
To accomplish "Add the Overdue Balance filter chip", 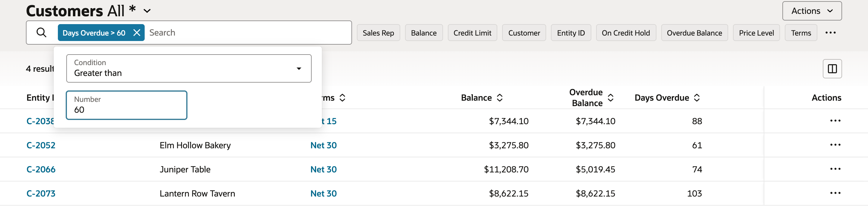I will 694,33.
